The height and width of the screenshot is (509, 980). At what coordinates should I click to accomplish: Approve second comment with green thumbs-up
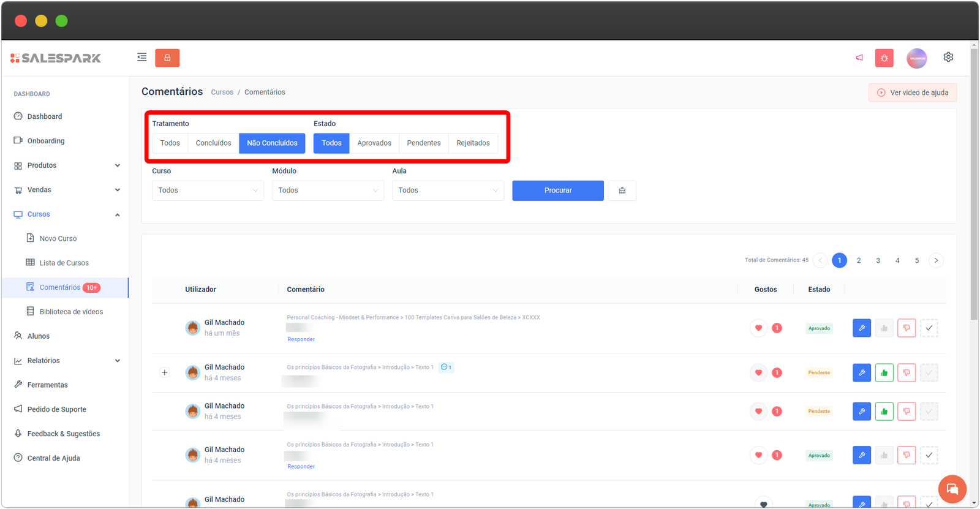(x=884, y=373)
